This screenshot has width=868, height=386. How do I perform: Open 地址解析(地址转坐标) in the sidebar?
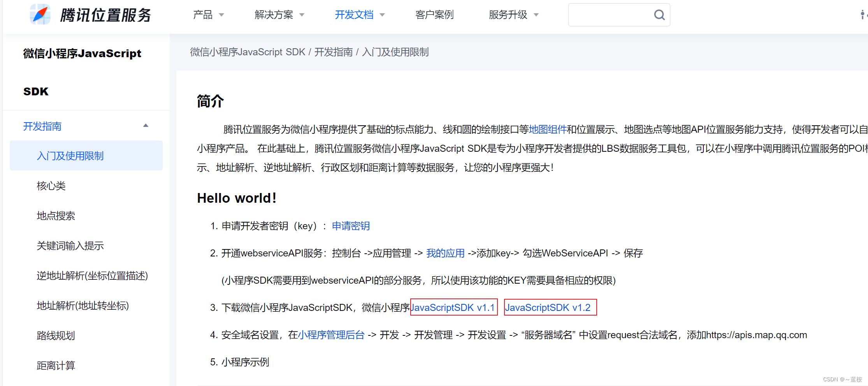pos(83,305)
